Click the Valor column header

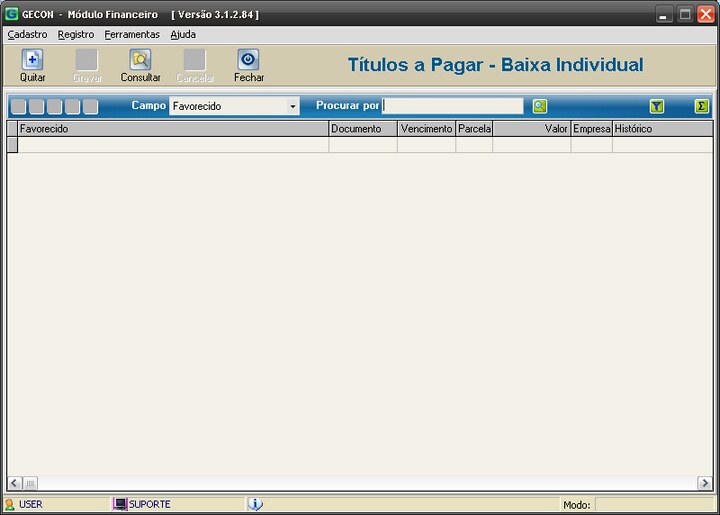tap(531, 129)
